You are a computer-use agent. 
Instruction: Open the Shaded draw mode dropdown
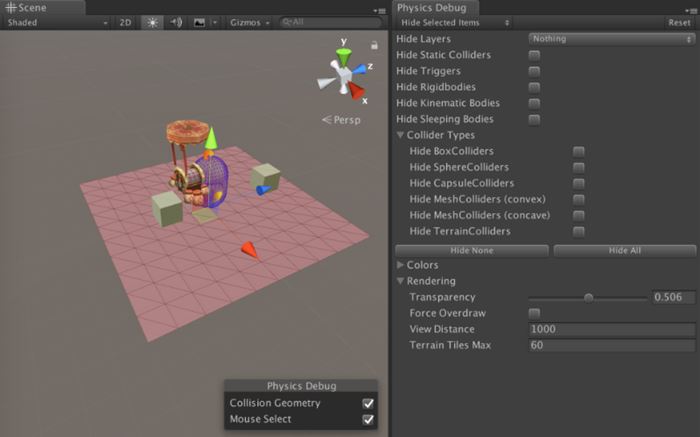click(x=57, y=22)
